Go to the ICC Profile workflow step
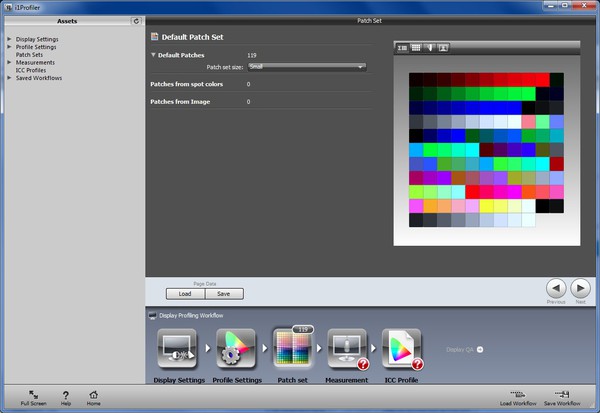The height and width of the screenshot is (413, 600). pyautogui.click(x=401, y=349)
